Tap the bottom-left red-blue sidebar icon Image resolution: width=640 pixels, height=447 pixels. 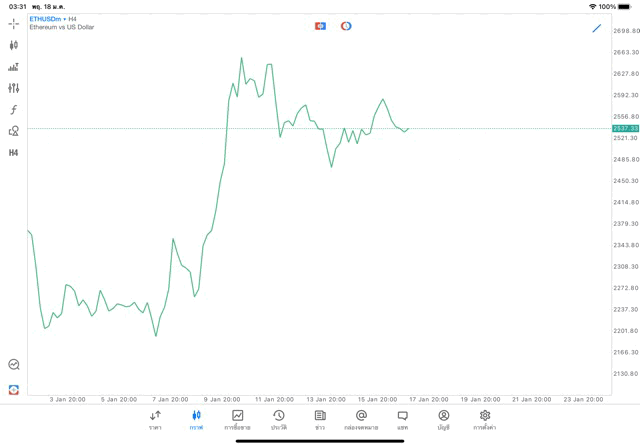coord(13,390)
